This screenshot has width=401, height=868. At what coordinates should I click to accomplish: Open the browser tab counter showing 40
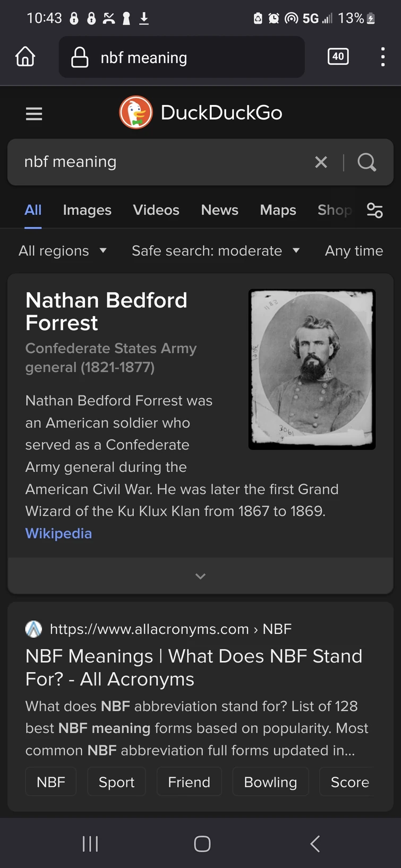point(338,56)
